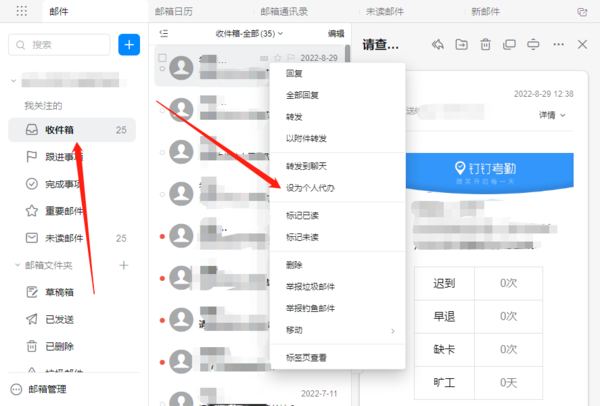The width and height of the screenshot is (600, 406).
Task: Click the blue compose plus button
Action: 129,45
